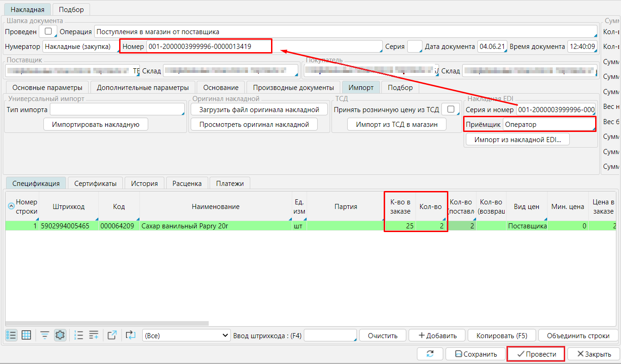The image size is (621, 364).
Task: Switch to list view icon in bottom toolbar
Action: coord(12,335)
